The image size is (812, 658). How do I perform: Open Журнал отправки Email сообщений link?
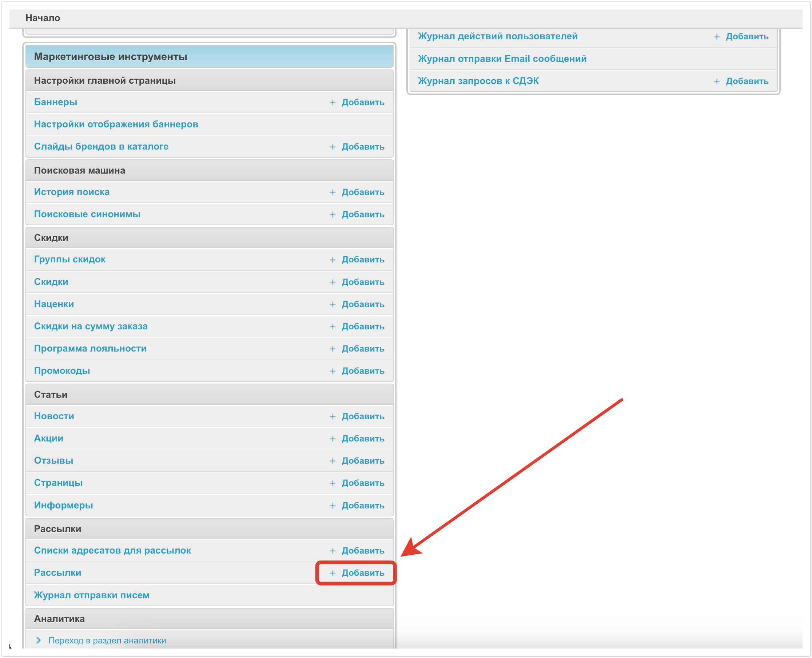coord(502,59)
